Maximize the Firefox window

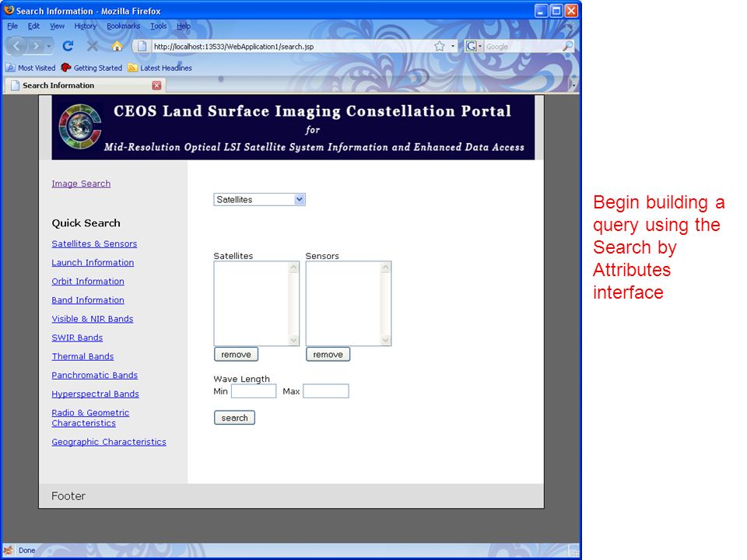pyautogui.click(x=556, y=10)
